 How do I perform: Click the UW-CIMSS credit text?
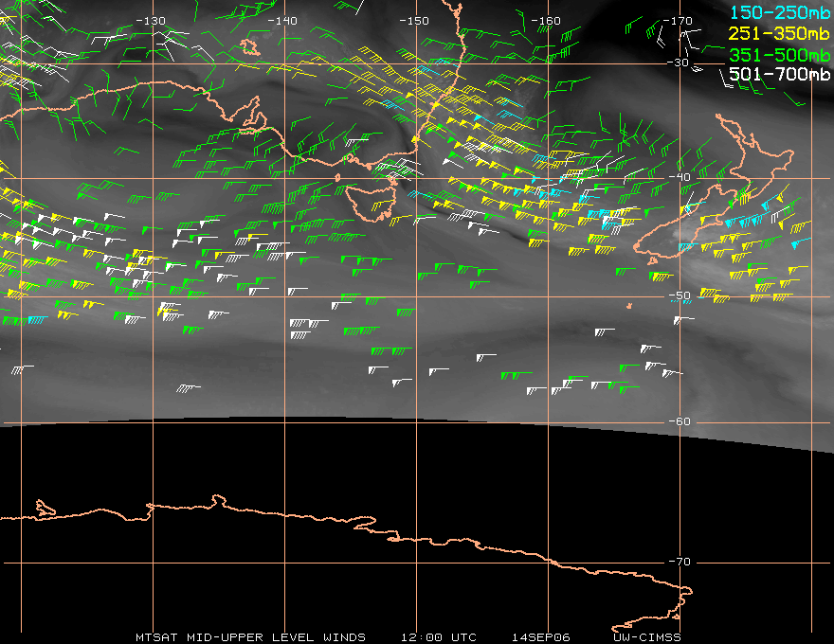648,636
